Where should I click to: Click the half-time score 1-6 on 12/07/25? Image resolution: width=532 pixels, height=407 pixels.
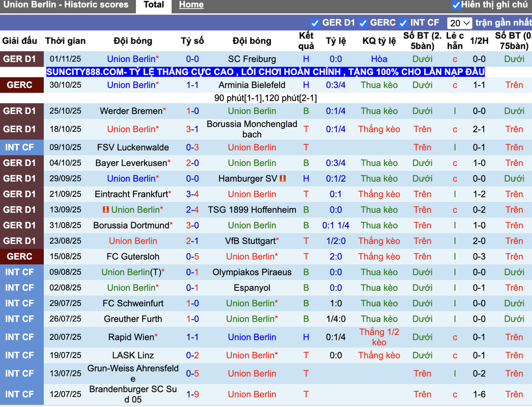[x=479, y=394]
